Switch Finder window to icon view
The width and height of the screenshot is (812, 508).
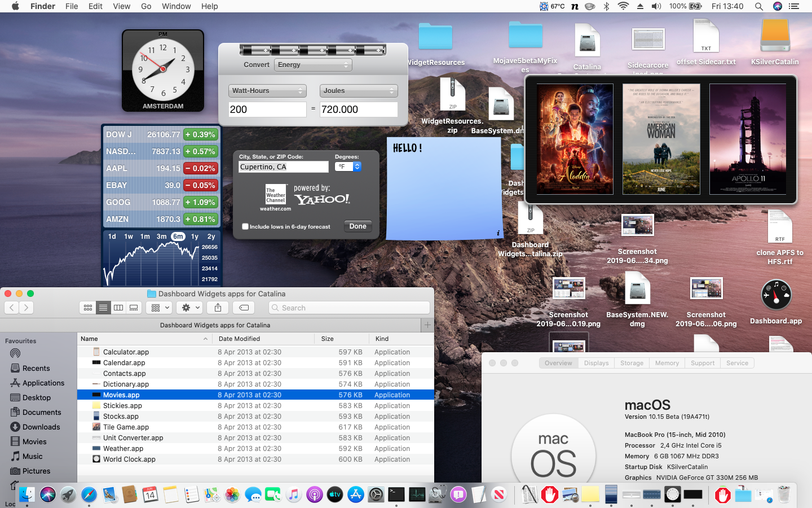(88, 308)
